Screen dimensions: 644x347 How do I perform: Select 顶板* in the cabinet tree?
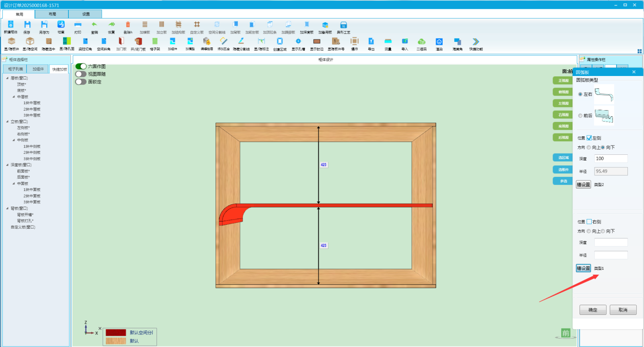coord(21,84)
